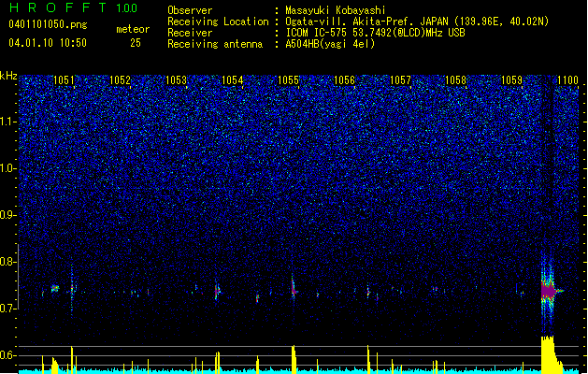Click the 1.0 kHz axis label
This screenshot has height=374, width=588.
pyautogui.click(x=8, y=168)
